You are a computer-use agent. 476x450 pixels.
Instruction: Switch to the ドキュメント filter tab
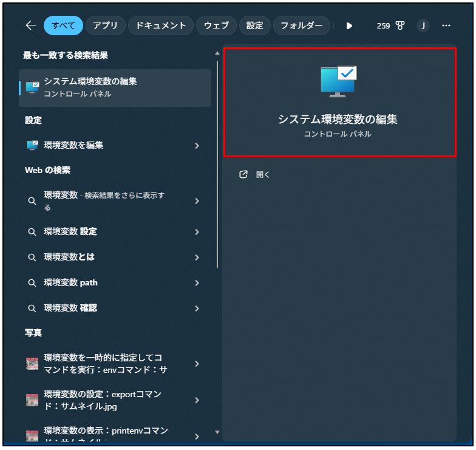[160, 26]
